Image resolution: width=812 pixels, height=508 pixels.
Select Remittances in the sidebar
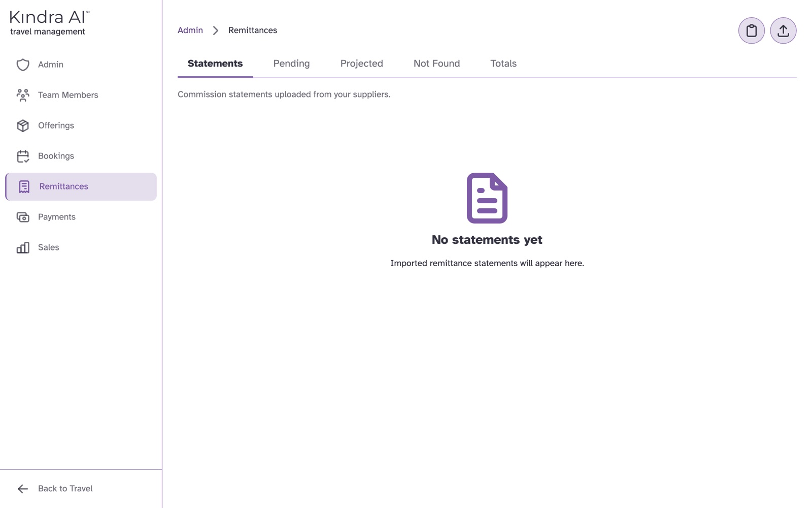point(81,186)
